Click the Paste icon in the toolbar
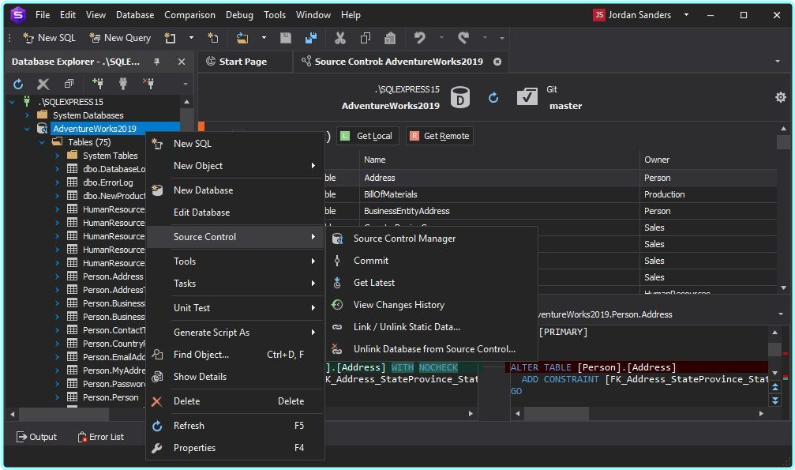The image size is (795, 470). 390,38
